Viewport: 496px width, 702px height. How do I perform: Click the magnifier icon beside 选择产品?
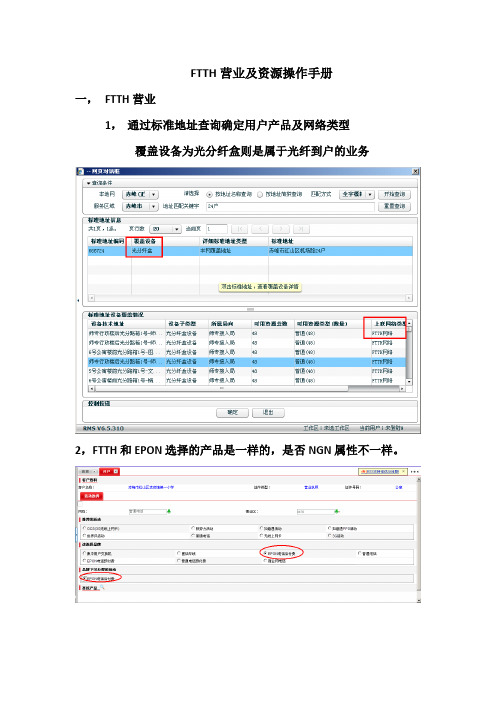tap(103, 587)
